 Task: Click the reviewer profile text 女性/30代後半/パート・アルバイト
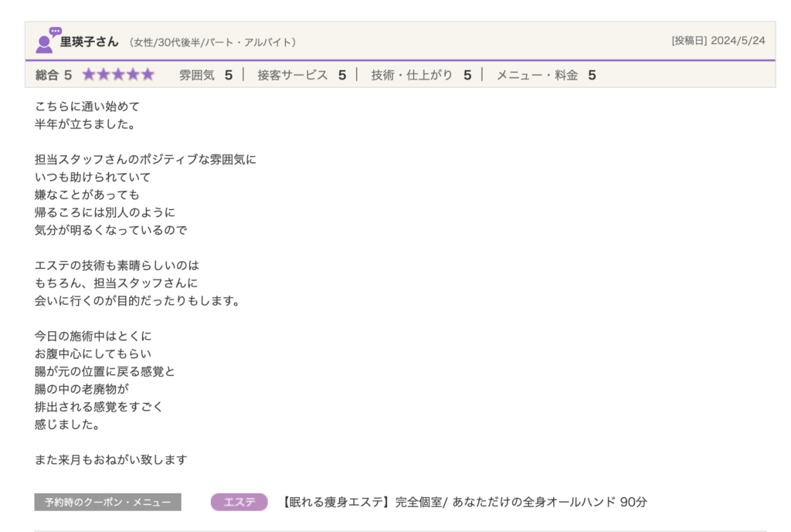click(212, 42)
